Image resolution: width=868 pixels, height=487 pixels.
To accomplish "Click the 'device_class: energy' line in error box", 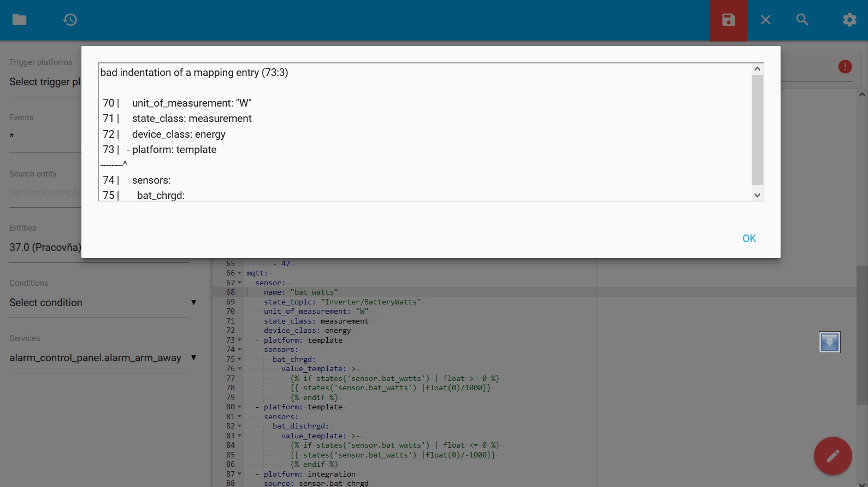I will click(179, 134).
